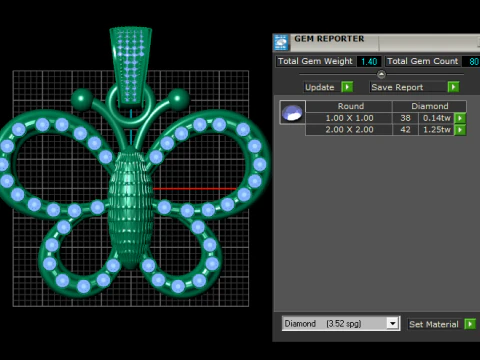Click the Total Gem Count label
480x360 pixels.
[x=422, y=61]
